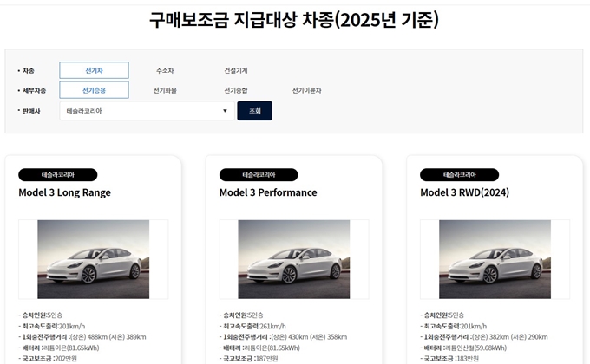Open the Model 3 Long Range title
Viewport: 590px width, 364px height.
[x=65, y=192]
